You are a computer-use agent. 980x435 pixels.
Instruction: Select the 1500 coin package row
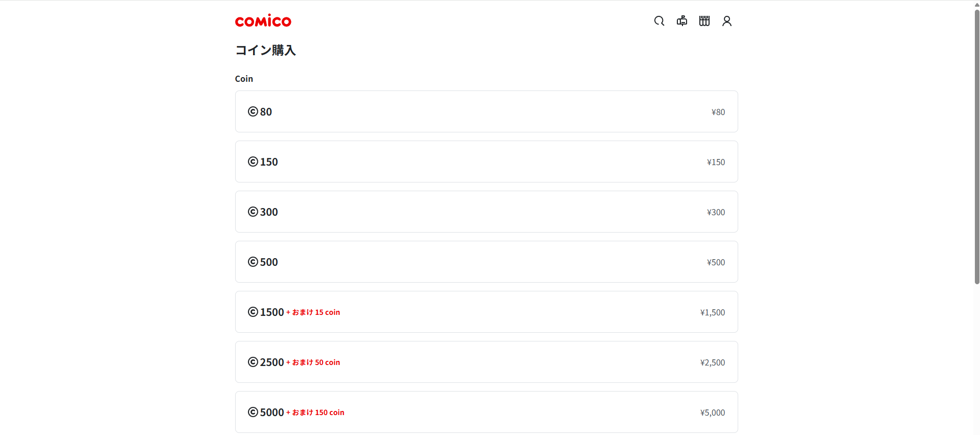click(x=486, y=312)
